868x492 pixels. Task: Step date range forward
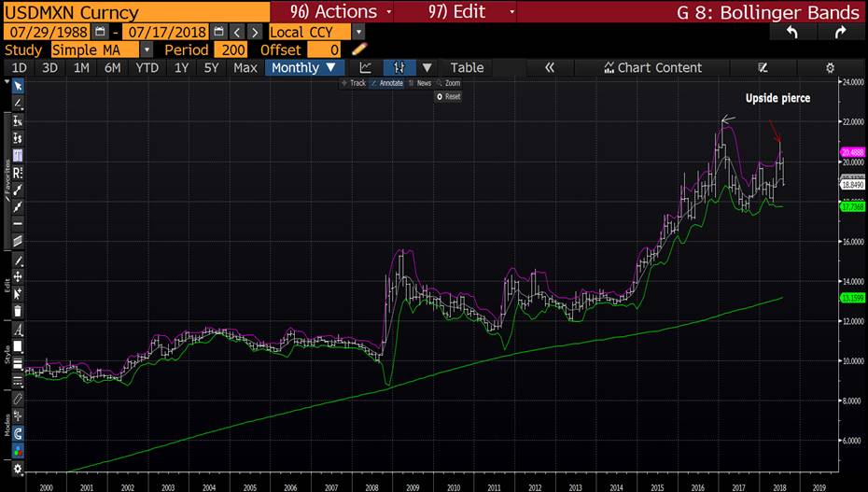(x=255, y=32)
